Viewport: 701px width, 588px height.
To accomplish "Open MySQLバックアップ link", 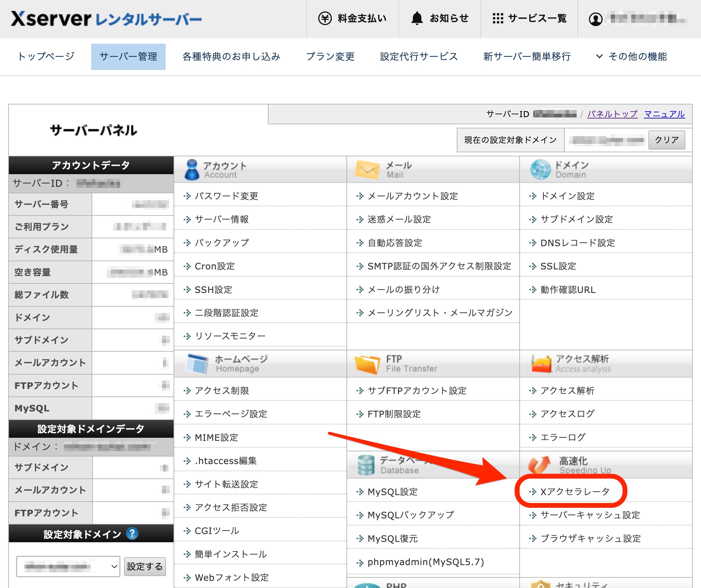I will [411, 515].
